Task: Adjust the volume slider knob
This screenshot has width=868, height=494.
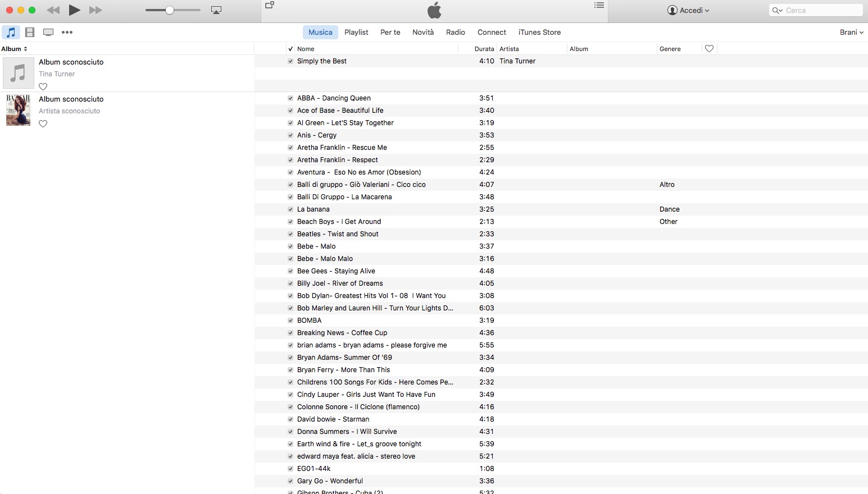Action: tap(170, 10)
